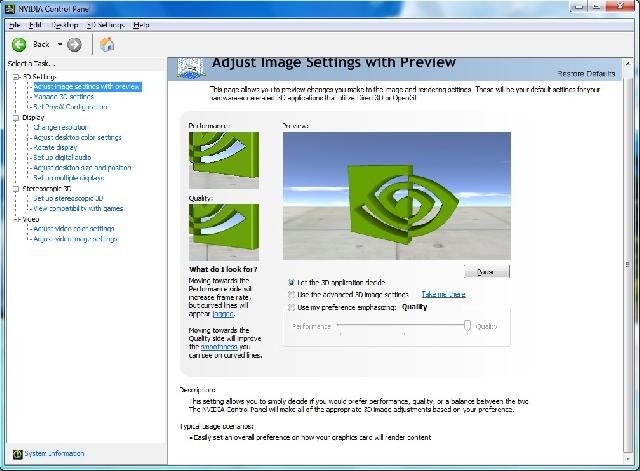Open the Desktop menu
The width and height of the screenshot is (640, 471).
pos(64,25)
